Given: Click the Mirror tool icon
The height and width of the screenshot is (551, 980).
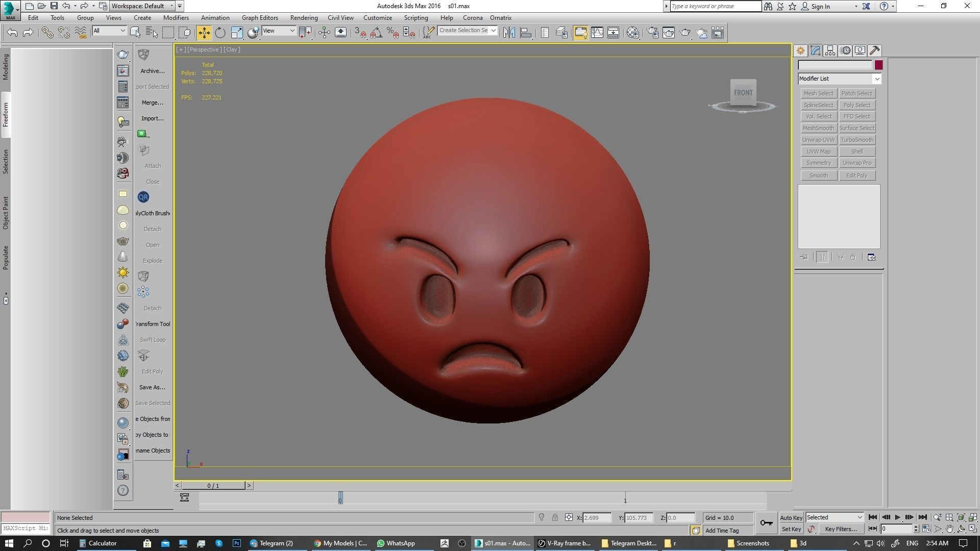Looking at the screenshot, I should (x=509, y=33).
